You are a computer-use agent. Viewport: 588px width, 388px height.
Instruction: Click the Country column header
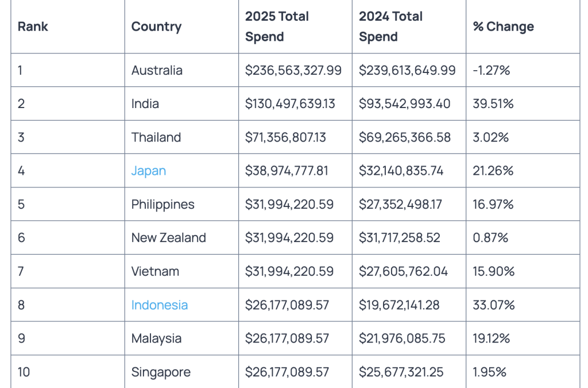pos(156,26)
